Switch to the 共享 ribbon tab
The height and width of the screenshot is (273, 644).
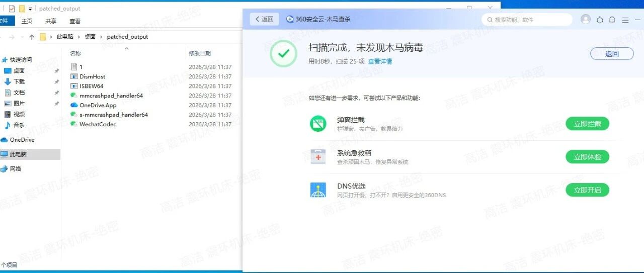coord(51,21)
